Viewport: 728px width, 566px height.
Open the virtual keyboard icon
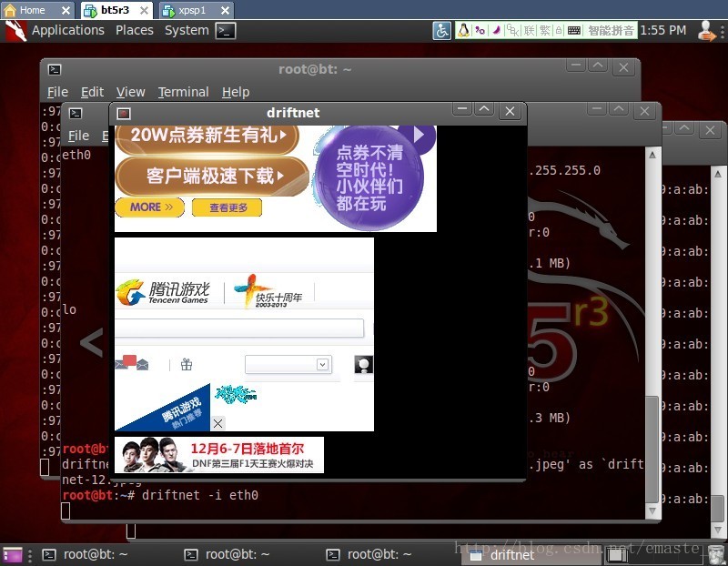click(574, 31)
